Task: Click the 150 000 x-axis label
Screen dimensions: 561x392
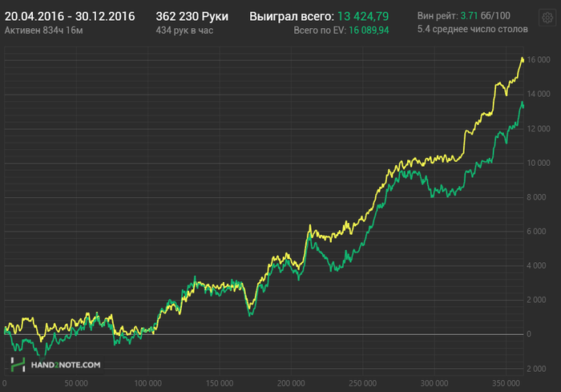Action: (x=220, y=383)
